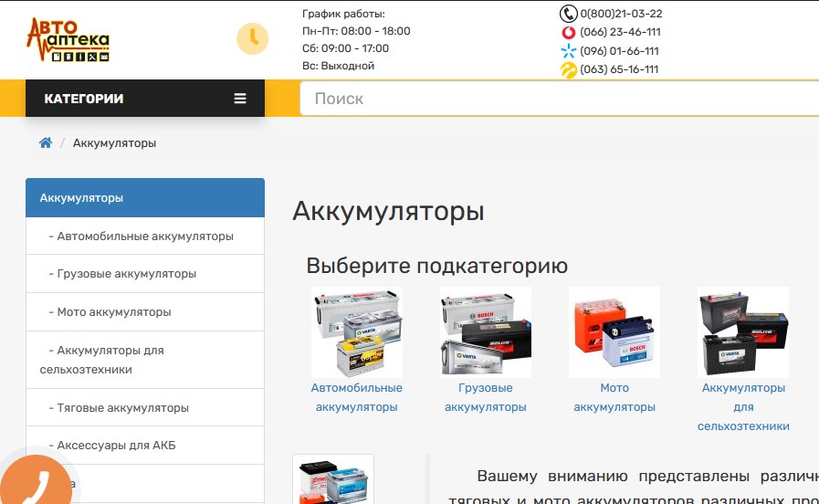Open Автомобильные аккумуляторы subcategory link

point(357,397)
